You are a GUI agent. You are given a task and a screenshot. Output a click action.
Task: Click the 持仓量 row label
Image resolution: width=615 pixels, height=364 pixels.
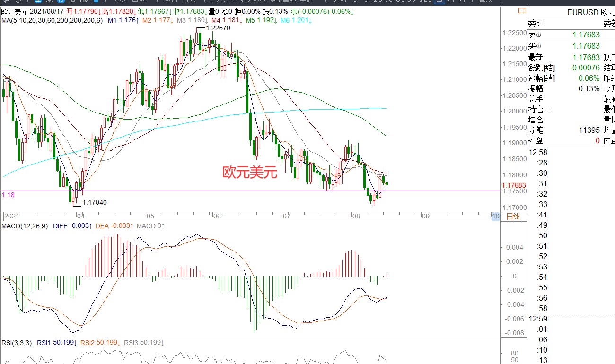[x=540, y=110]
